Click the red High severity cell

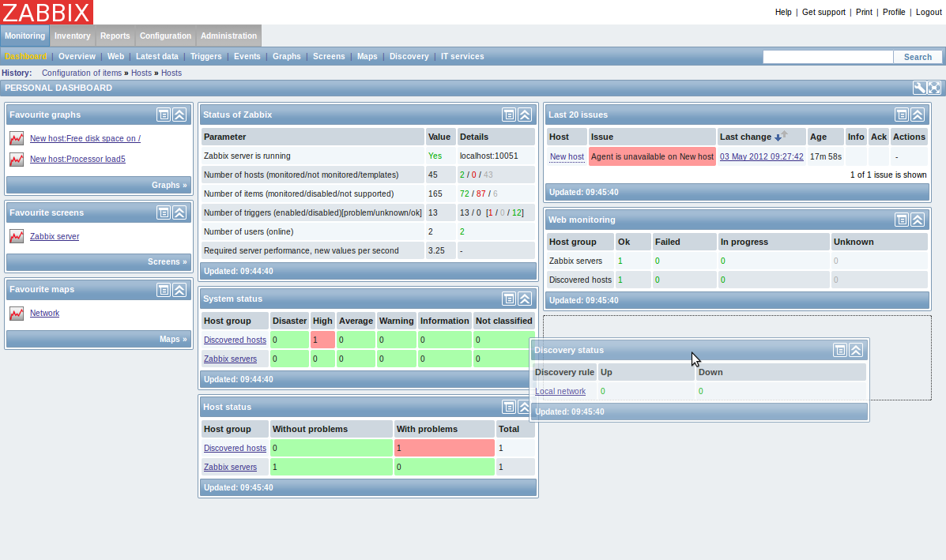coord(322,340)
